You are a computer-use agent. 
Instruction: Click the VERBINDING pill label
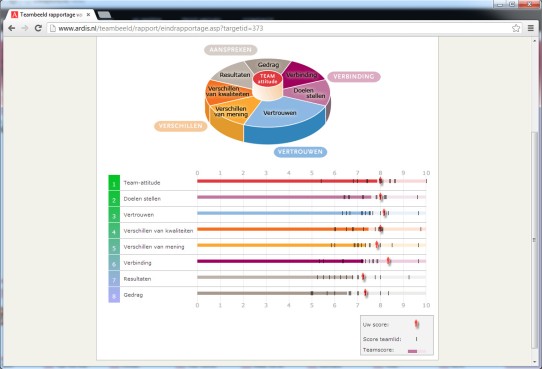[x=354, y=77]
